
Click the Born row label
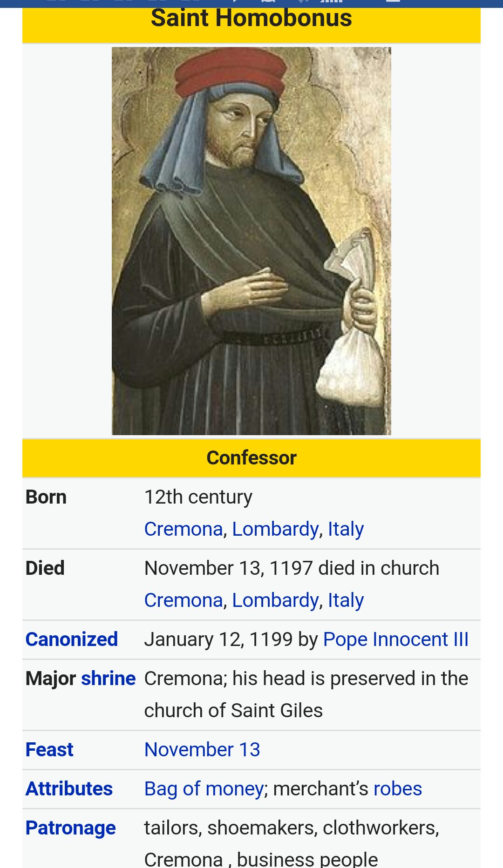point(46,497)
